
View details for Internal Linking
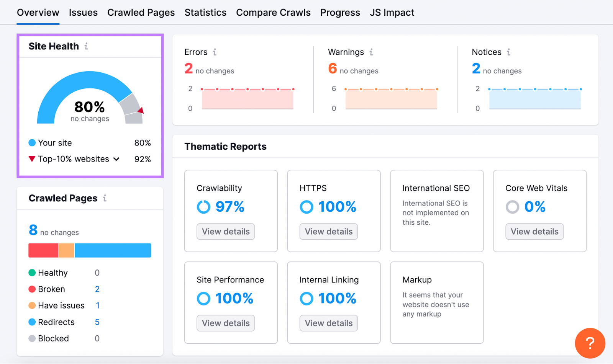(x=329, y=323)
